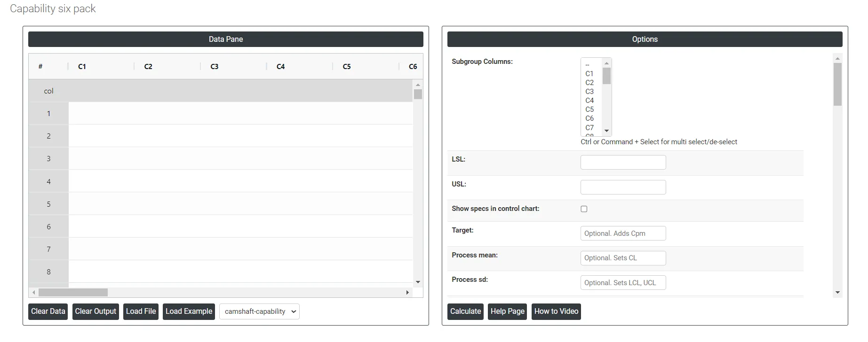Run the Calculate button
The width and height of the screenshot is (868, 342).
465,311
